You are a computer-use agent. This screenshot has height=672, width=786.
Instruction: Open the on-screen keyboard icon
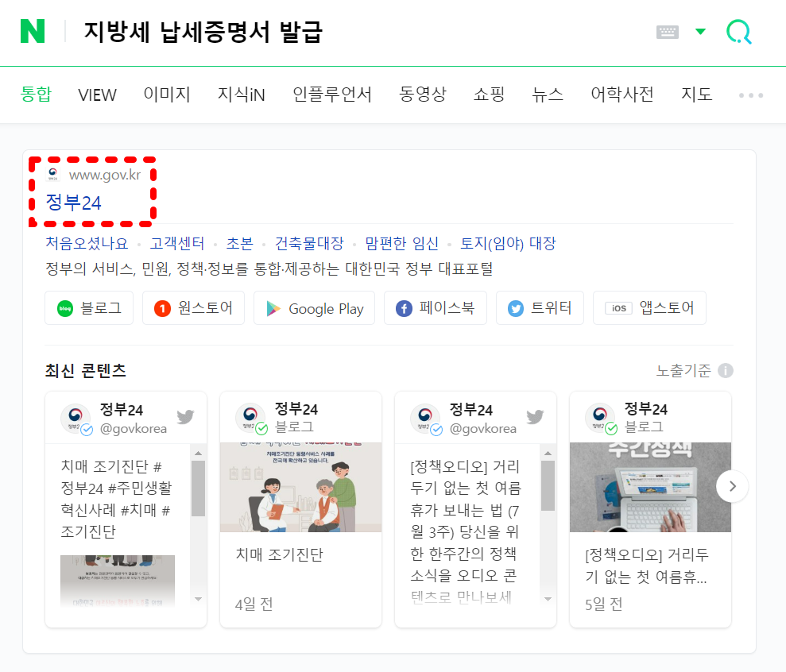coord(668,32)
